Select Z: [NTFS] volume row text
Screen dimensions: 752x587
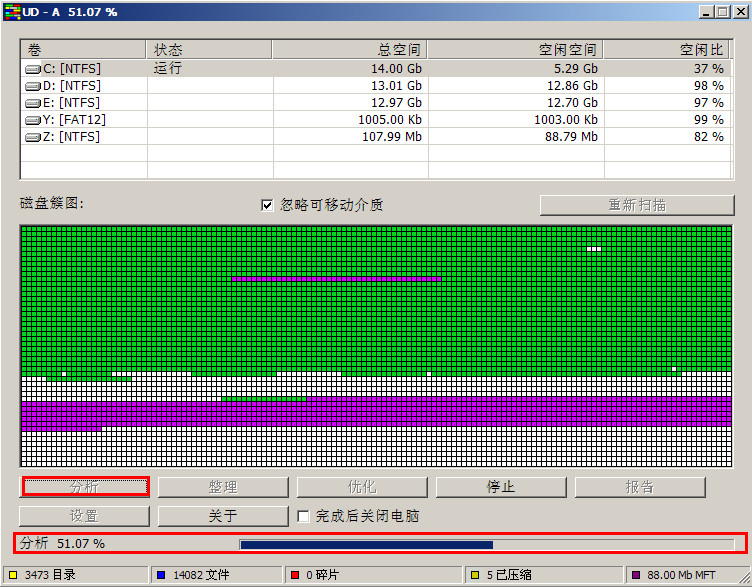coord(71,137)
